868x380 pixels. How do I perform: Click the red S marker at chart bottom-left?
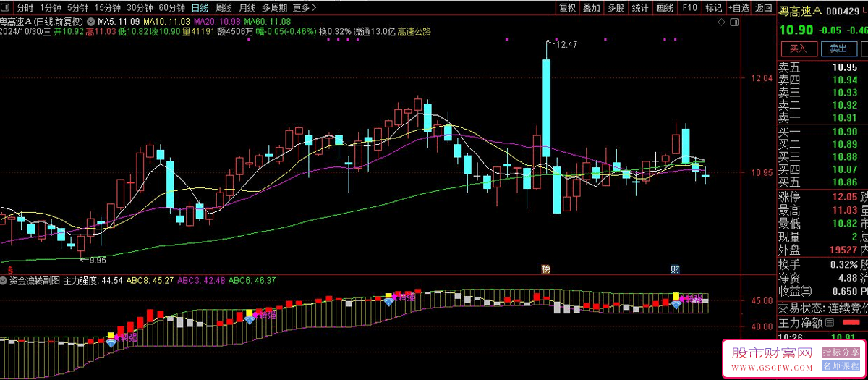click(x=9, y=269)
